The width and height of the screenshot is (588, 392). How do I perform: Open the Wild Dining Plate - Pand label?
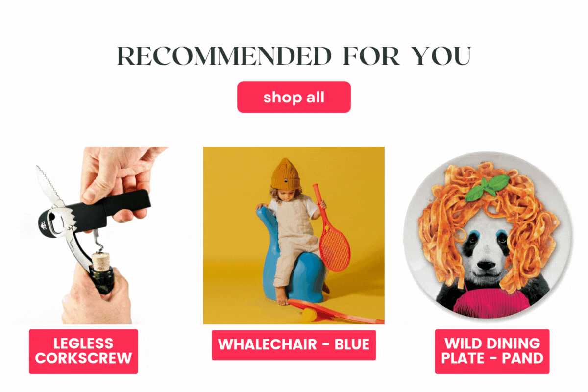point(492,351)
